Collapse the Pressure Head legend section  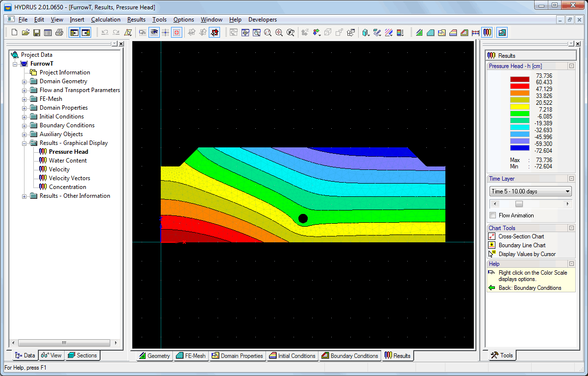pos(571,66)
